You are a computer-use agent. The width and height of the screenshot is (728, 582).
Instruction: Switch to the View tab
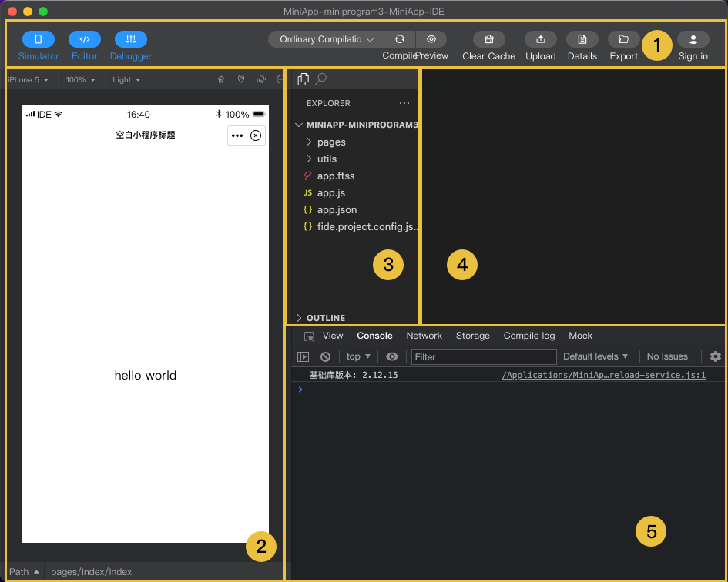tap(333, 336)
